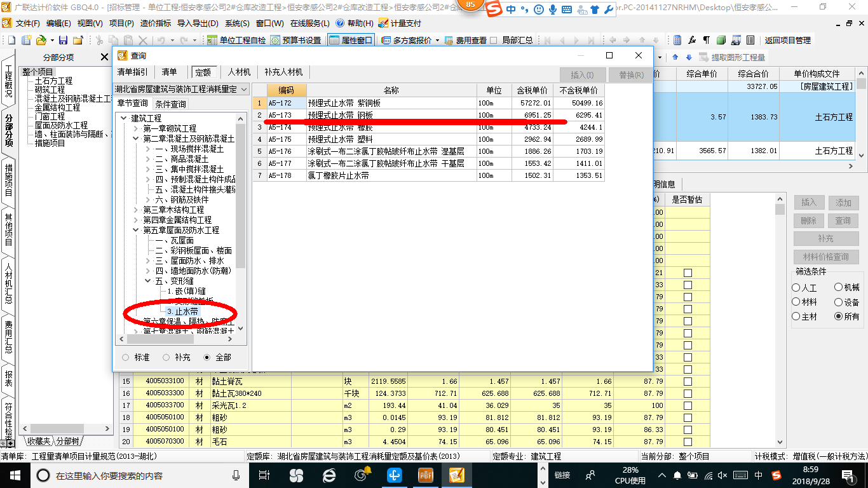Image resolution: width=868 pixels, height=488 pixels.
Task: Open 费用查看 cost view
Action: [465, 40]
